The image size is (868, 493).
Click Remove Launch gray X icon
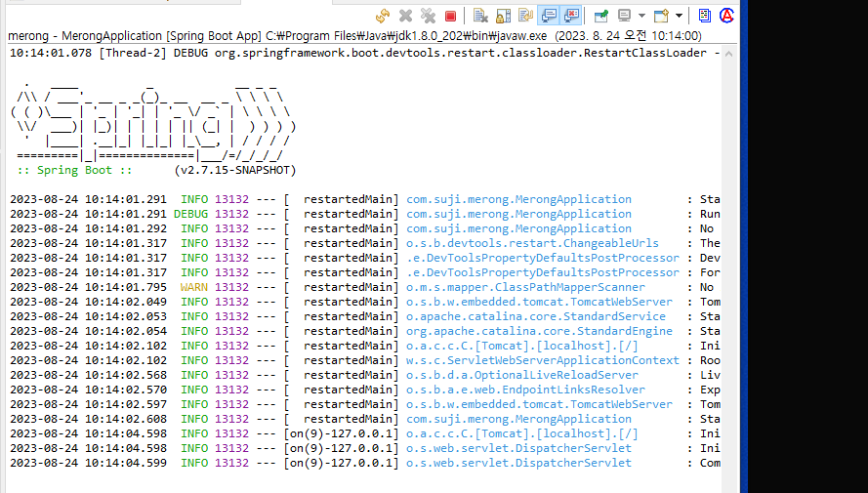coord(406,16)
